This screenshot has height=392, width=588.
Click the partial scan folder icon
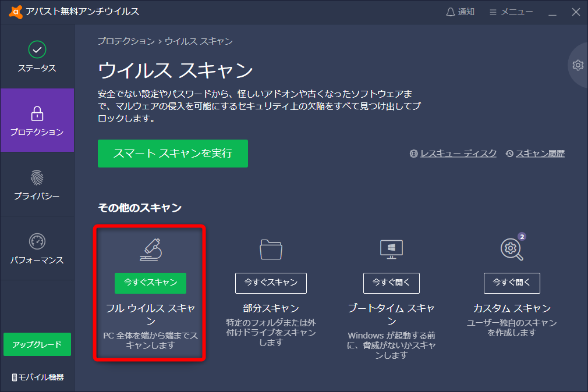click(x=271, y=249)
